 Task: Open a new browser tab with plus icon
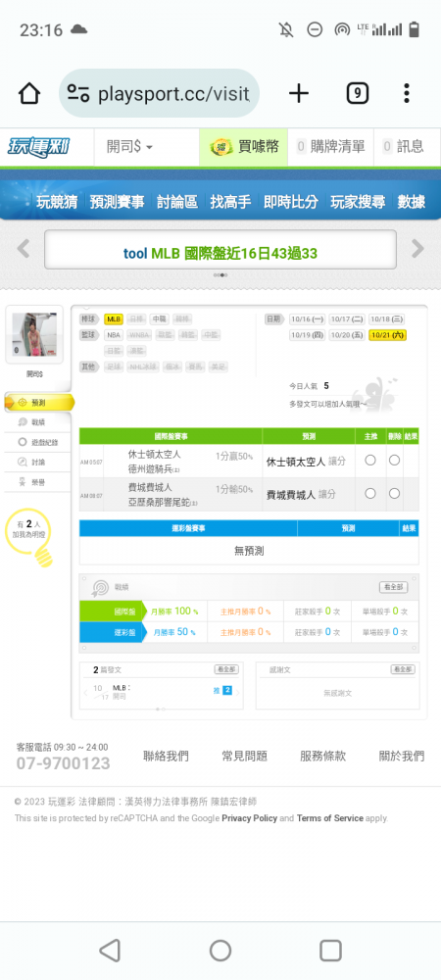(299, 94)
